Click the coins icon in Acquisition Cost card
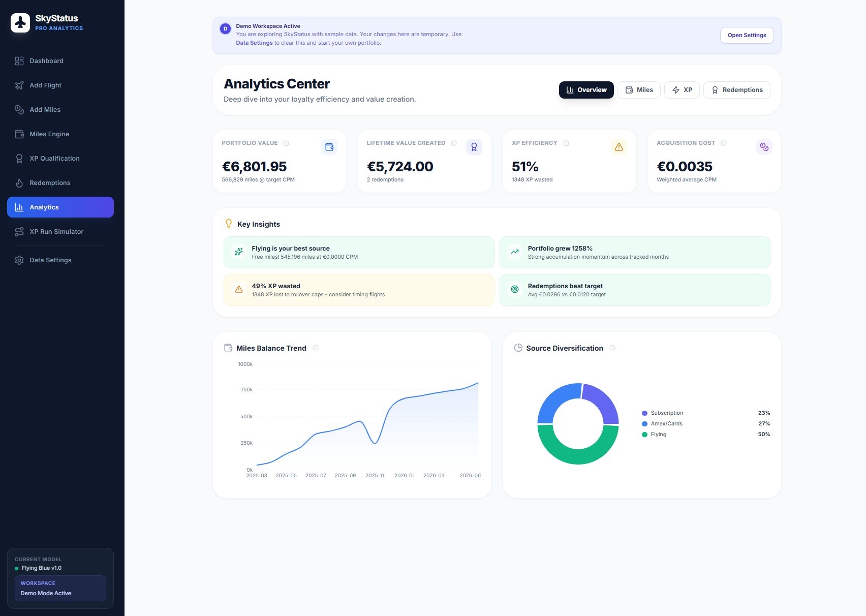Viewport: 866px width, 616px height. click(764, 147)
